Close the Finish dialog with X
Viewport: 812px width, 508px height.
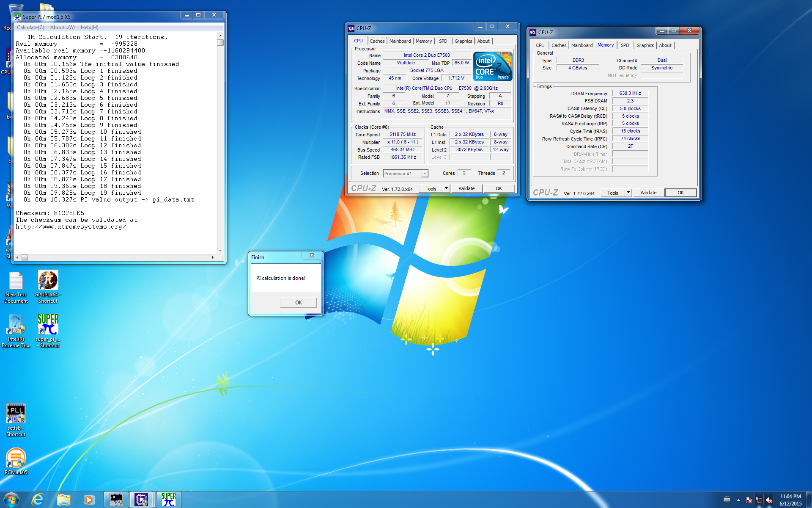[312, 255]
